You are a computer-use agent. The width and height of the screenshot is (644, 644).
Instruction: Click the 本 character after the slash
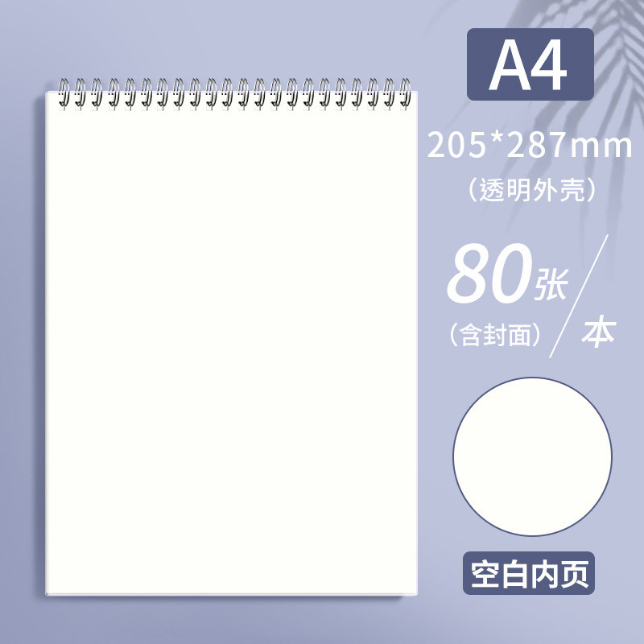[598, 332]
